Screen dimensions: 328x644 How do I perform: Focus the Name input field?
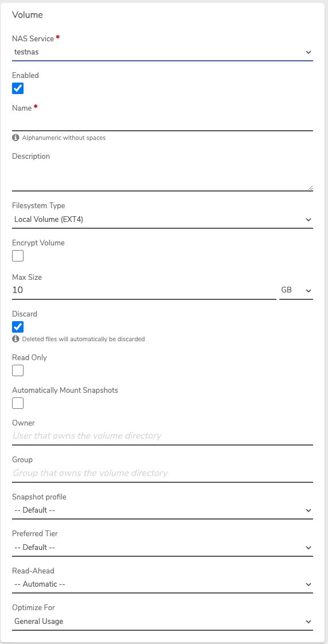click(162, 123)
